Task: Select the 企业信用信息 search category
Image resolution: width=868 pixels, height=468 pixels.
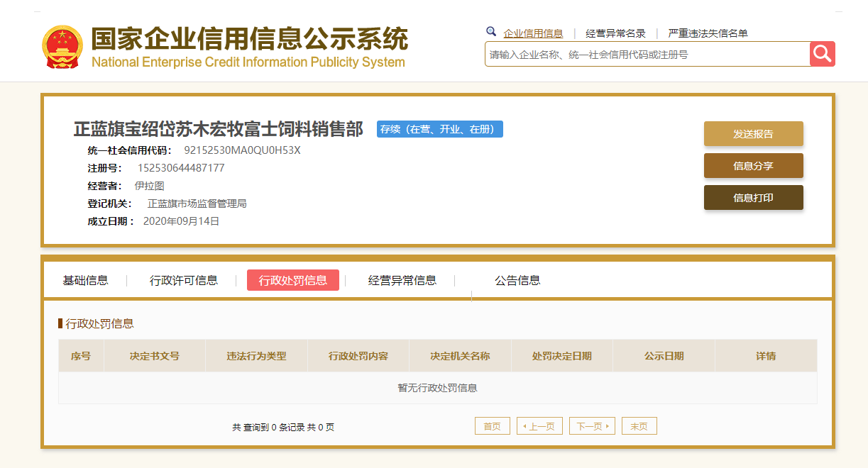Action: (533, 33)
